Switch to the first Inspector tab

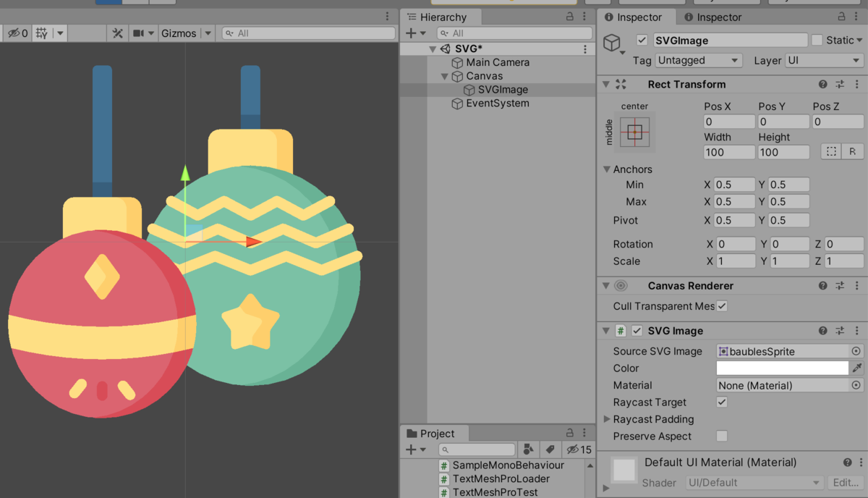(634, 17)
